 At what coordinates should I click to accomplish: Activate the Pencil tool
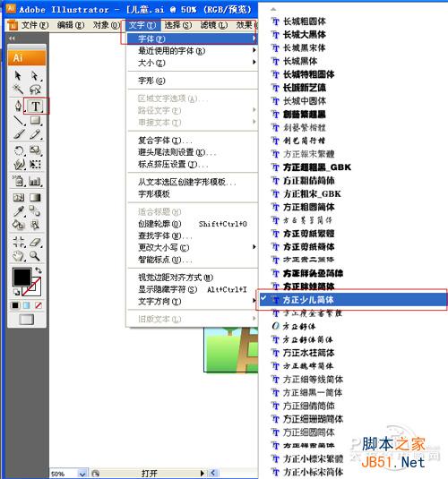pyautogui.click(x=35, y=134)
